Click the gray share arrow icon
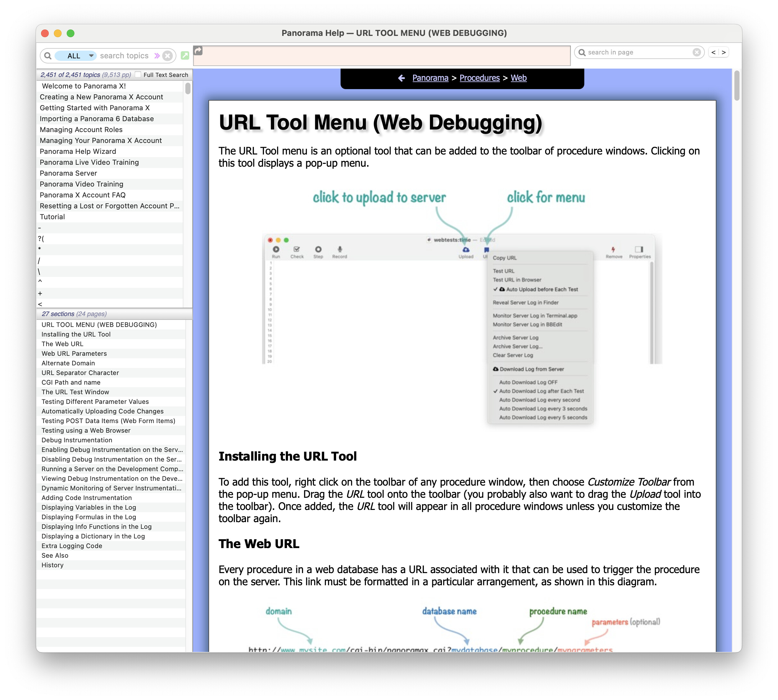The height and width of the screenshot is (700, 778). (x=198, y=50)
